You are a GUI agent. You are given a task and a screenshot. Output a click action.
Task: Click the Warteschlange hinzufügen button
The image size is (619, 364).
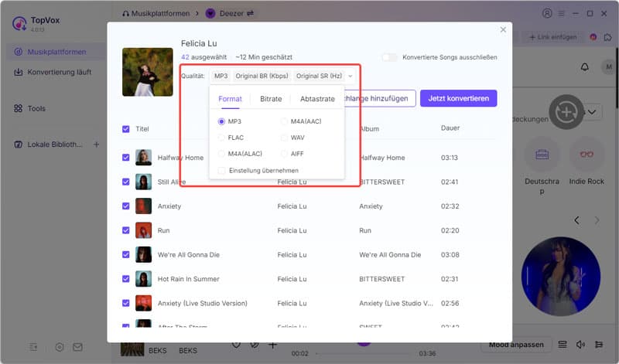(380, 98)
